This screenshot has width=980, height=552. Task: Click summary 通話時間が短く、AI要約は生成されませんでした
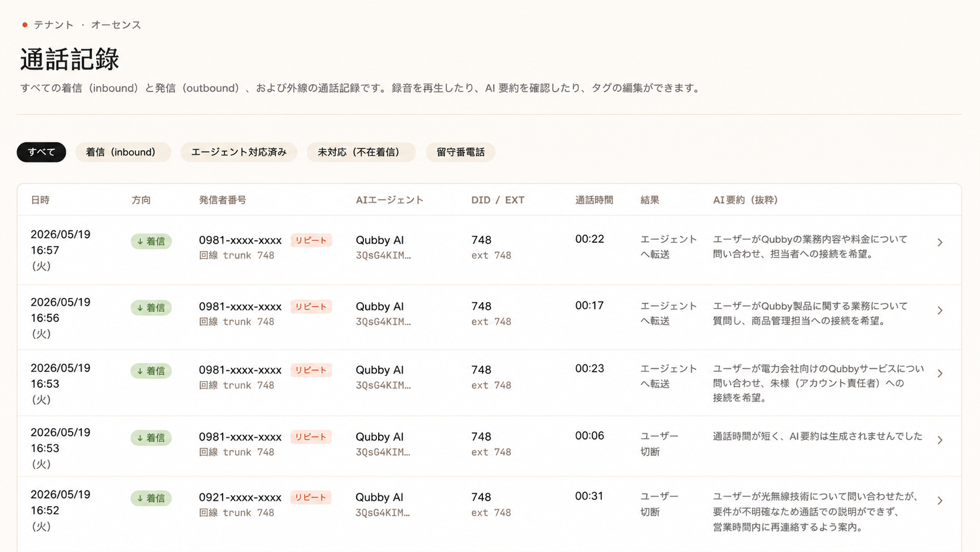[818, 436]
